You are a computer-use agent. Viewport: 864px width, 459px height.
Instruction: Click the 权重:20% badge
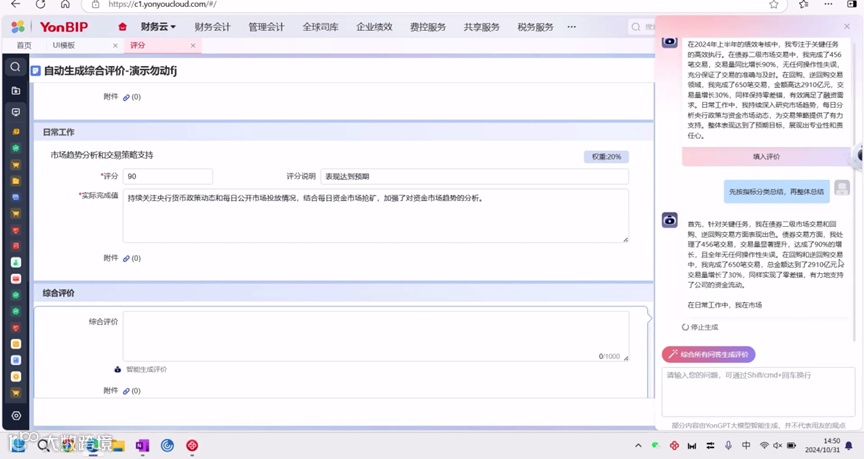coord(606,157)
